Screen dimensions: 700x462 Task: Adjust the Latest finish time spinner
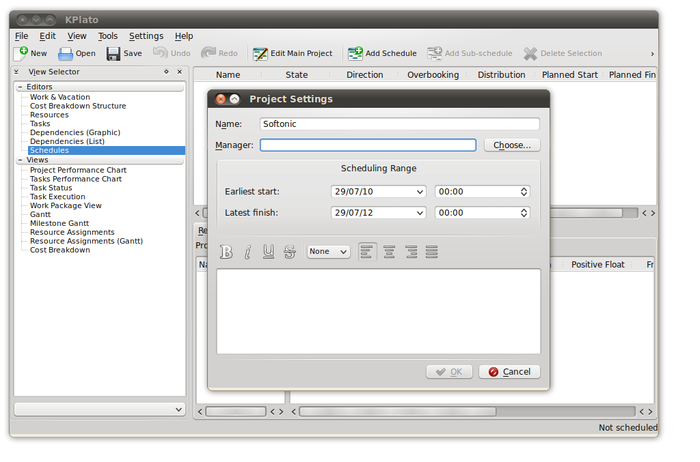coord(524,213)
